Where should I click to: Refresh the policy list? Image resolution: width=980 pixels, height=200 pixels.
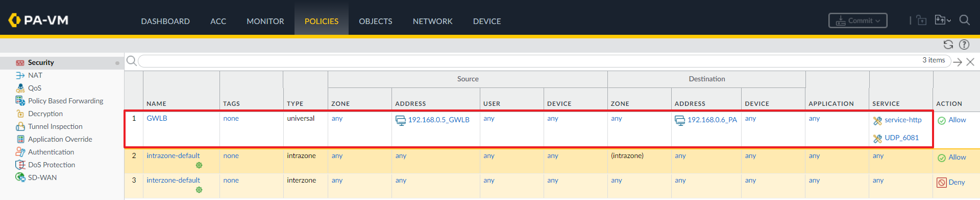[948, 45]
